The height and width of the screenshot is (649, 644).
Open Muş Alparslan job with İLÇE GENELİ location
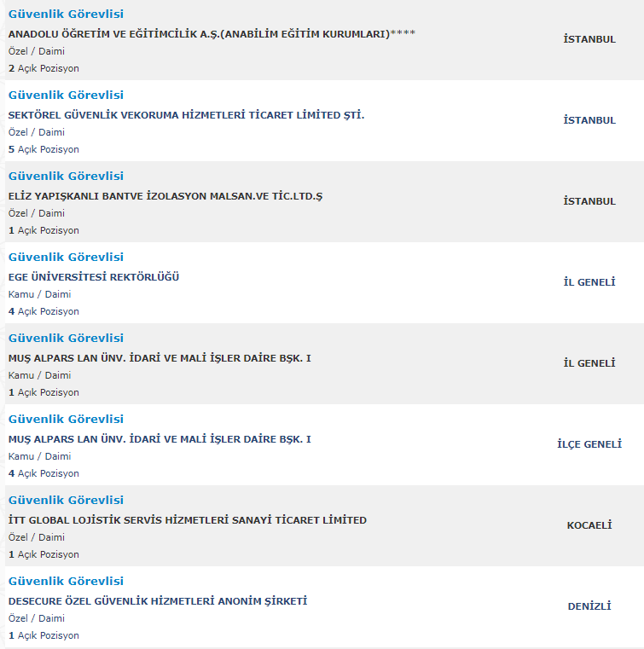[66, 420]
